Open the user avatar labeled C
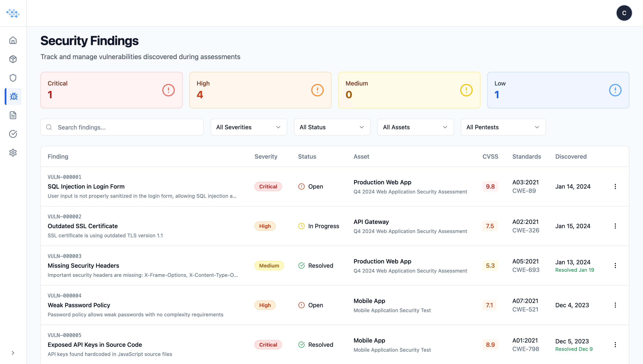The image size is (643, 364). pyautogui.click(x=624, y=13)
